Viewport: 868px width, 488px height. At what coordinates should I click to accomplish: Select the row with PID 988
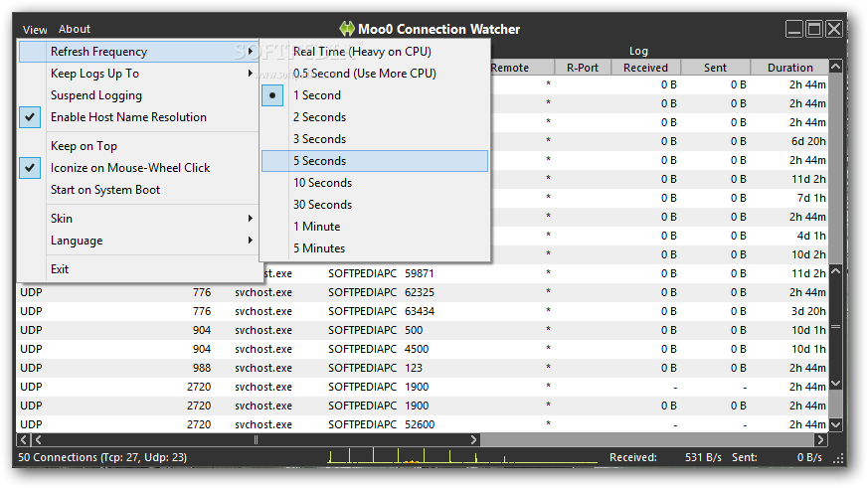click(x=423, y=368)
